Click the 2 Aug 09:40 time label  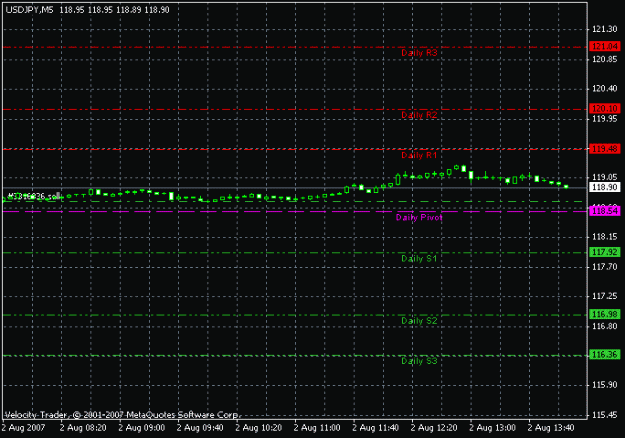point(200,428)
